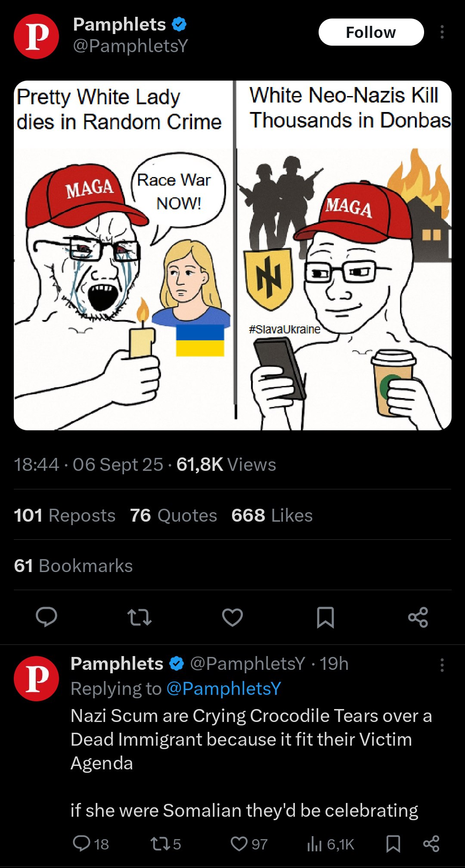View reply analytics showing 6,1K views
Screen dimensions: 465x868
click(331, 844)
